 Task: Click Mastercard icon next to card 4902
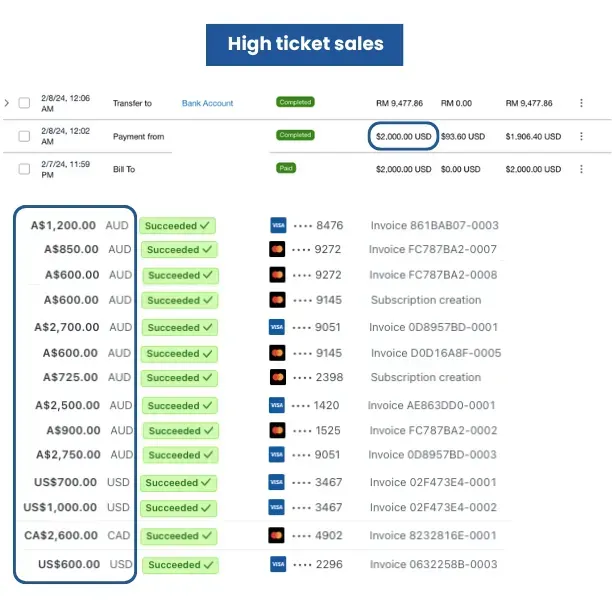coord(276,535)
